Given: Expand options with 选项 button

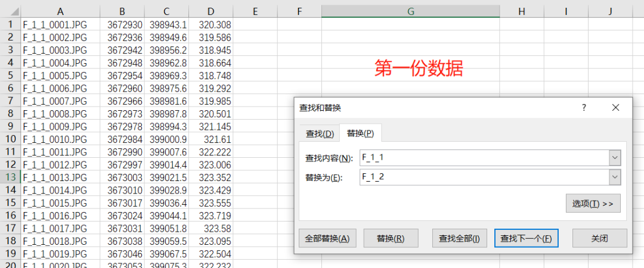Looking at the screenshot, I should coord(593,204).
